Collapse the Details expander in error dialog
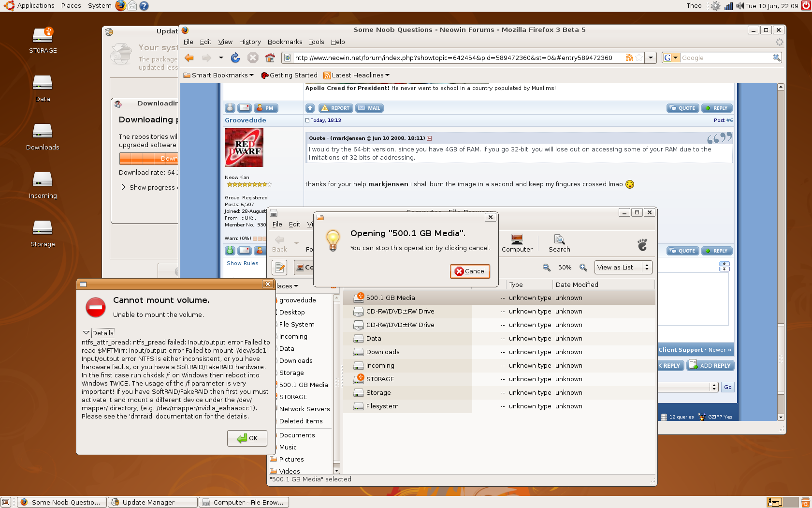Image resolution: width=812 pixels, height=508 pixels. pos(87,333)
